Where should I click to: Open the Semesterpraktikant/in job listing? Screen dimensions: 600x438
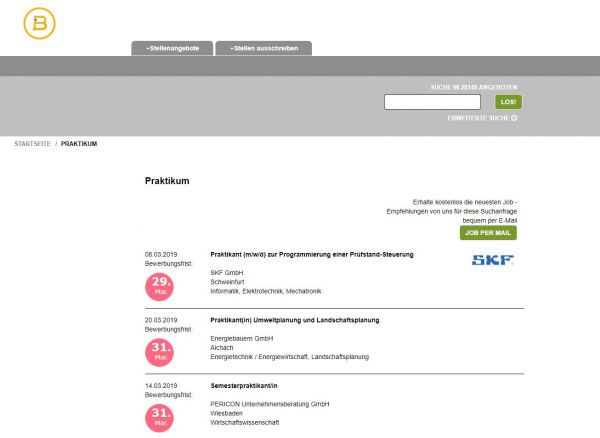(244, 386)
